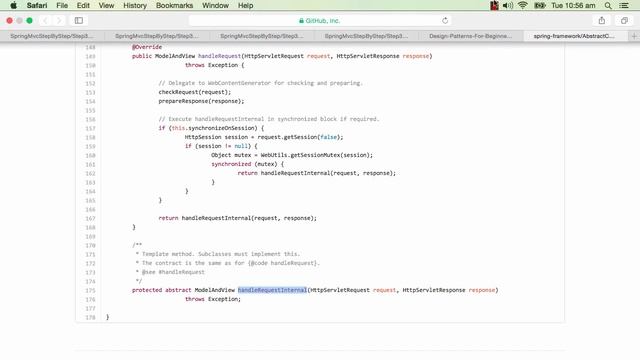This screenshot has width=640, height=360.
Task: Click WebUtils.getSessionMutex(session) text
Action: (315, 155)
